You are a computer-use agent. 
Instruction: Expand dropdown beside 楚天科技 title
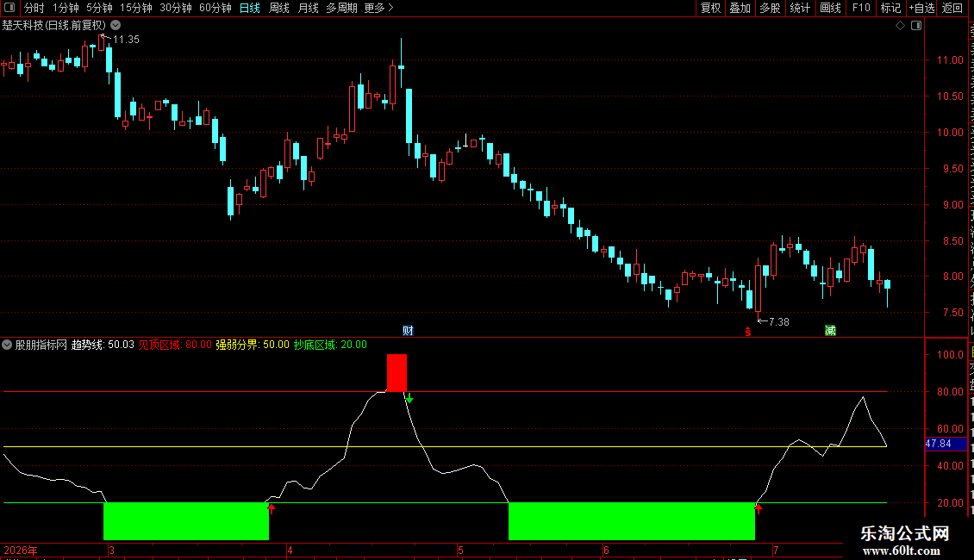[x=116, y=26]
